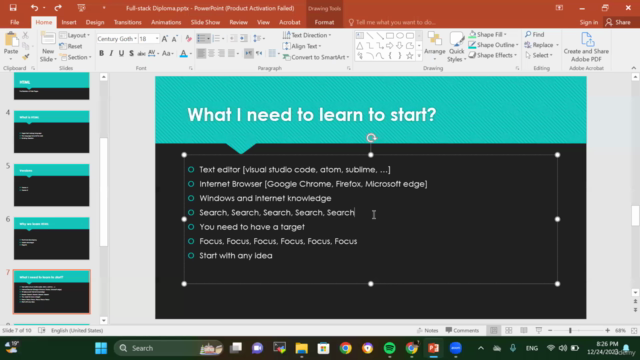The height and width of the screenshot is (360, 640).
Task: Switch to the Design tab
Action: click(95, 22)
